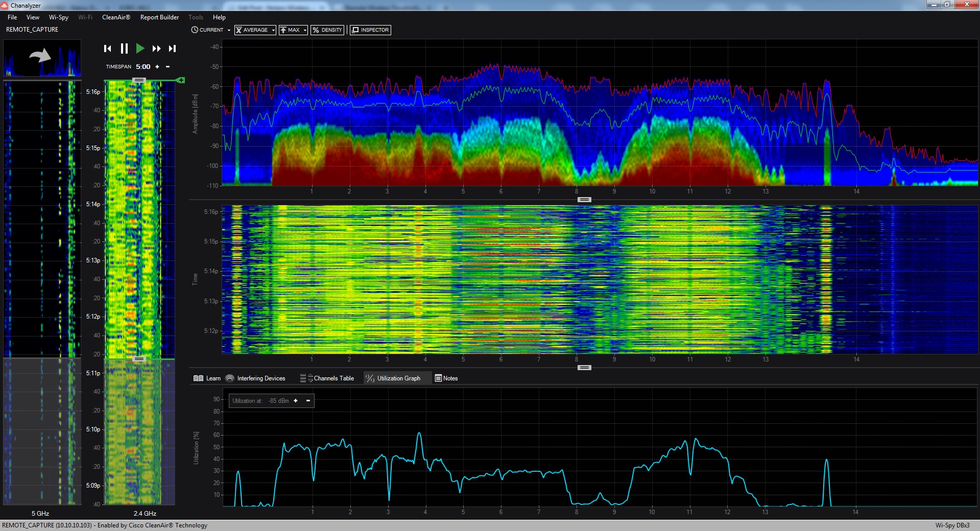The height and width of the screenshot is (531, 980).
Task: Expand the Average dropdown arrow
Action: coord(273,31)
